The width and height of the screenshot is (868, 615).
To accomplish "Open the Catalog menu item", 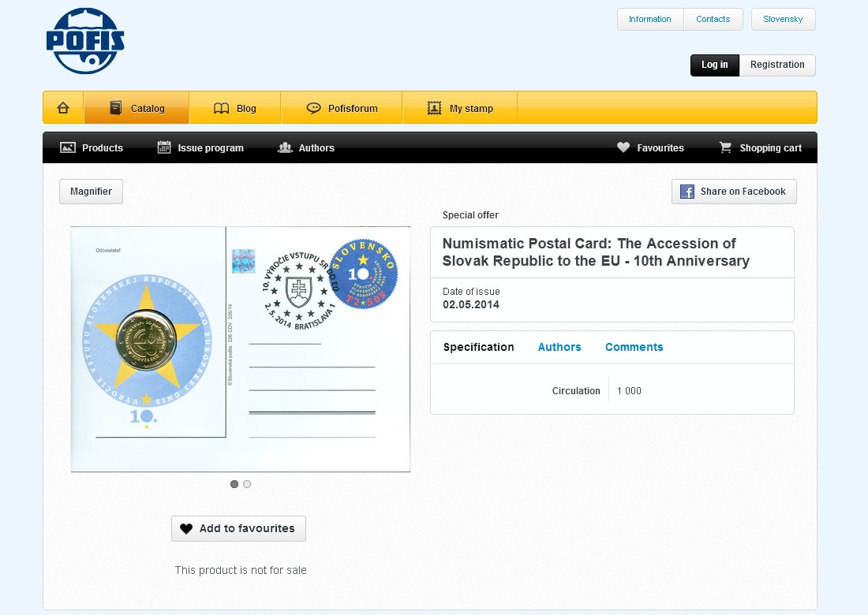I will coord(137,108).
